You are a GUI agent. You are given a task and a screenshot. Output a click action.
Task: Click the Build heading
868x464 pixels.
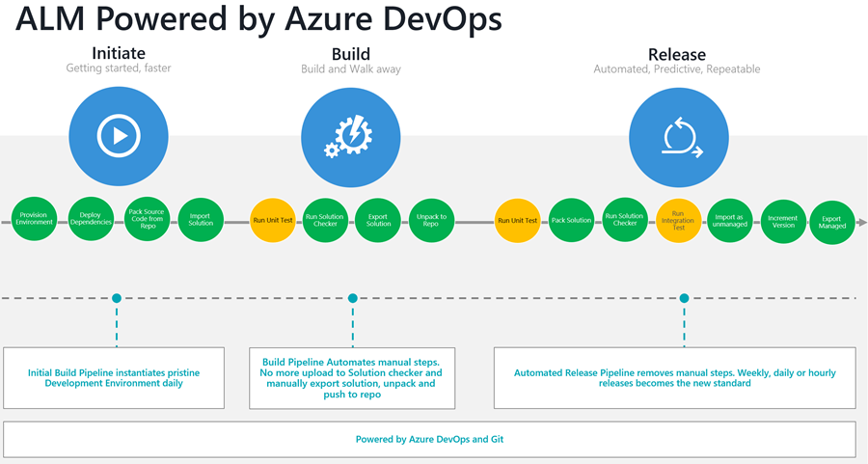pos(351,54)
